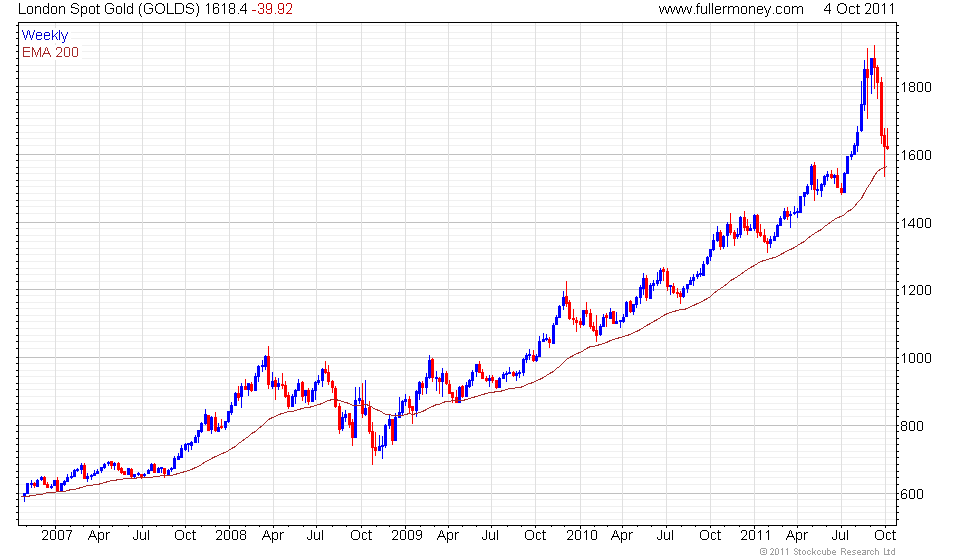Click the 1600 price axis label
Viewport: 980px width, 560px height.
pyautogui.click(x=916, y=155)
